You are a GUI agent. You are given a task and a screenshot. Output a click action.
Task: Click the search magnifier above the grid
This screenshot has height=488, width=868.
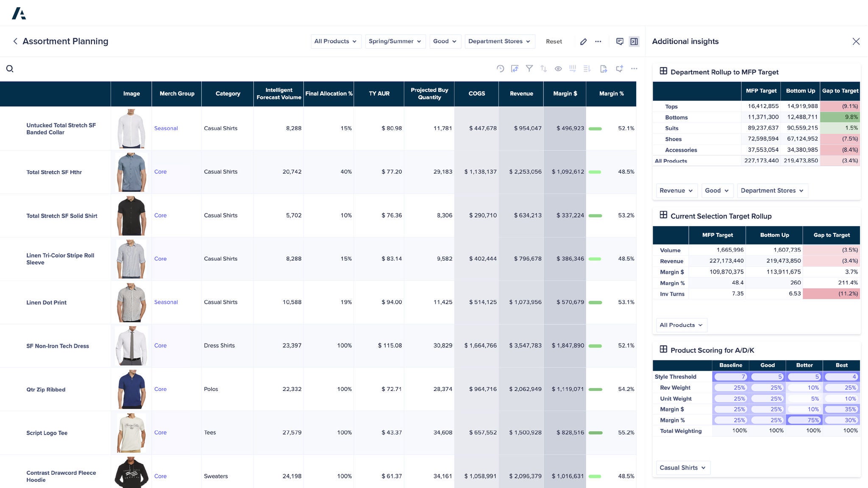coord(10,69)
